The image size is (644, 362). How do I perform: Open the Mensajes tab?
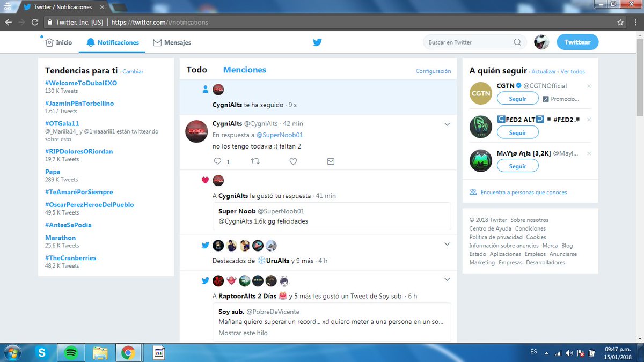tap(172, 42)
